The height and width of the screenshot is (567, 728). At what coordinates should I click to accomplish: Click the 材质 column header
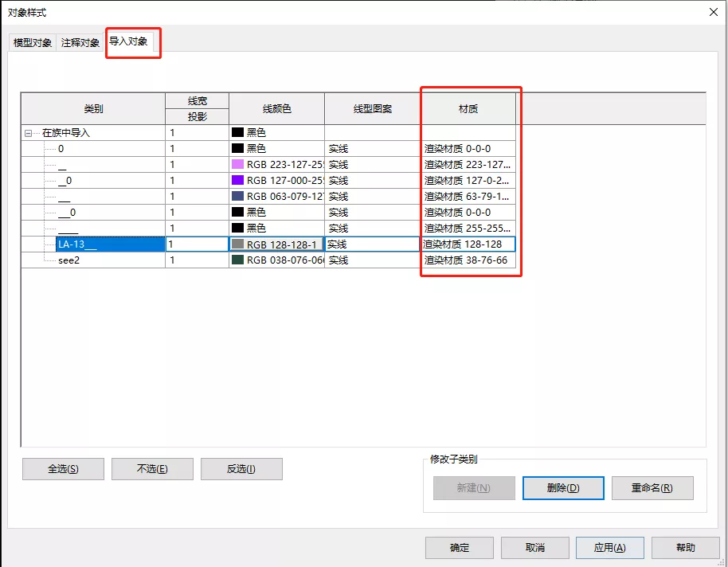pos(468,108)
